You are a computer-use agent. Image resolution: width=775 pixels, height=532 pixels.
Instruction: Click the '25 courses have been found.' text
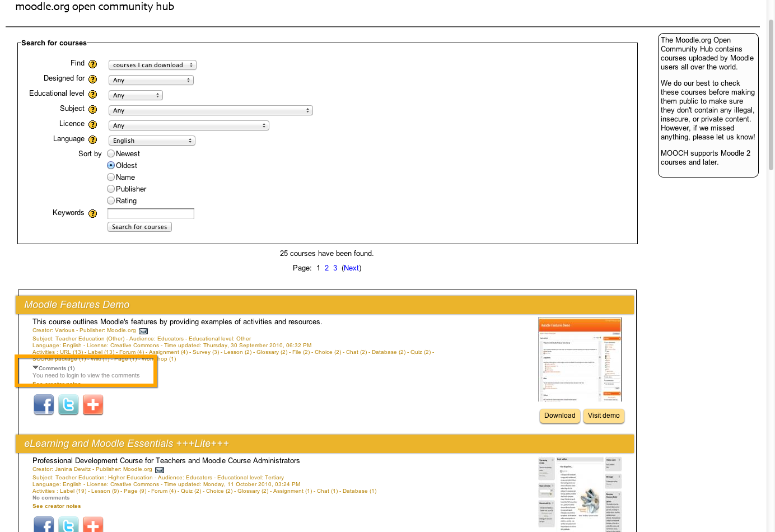click(326, 254)
